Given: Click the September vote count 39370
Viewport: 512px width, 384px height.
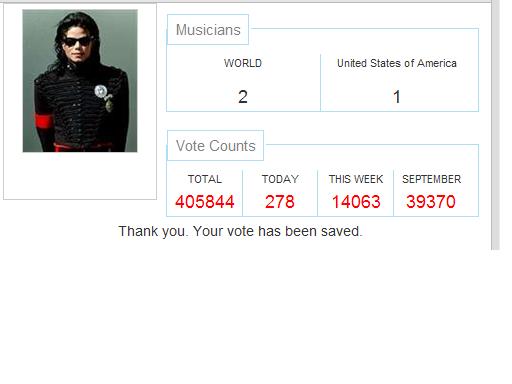Looking at the screenshot, I should 431,202.
